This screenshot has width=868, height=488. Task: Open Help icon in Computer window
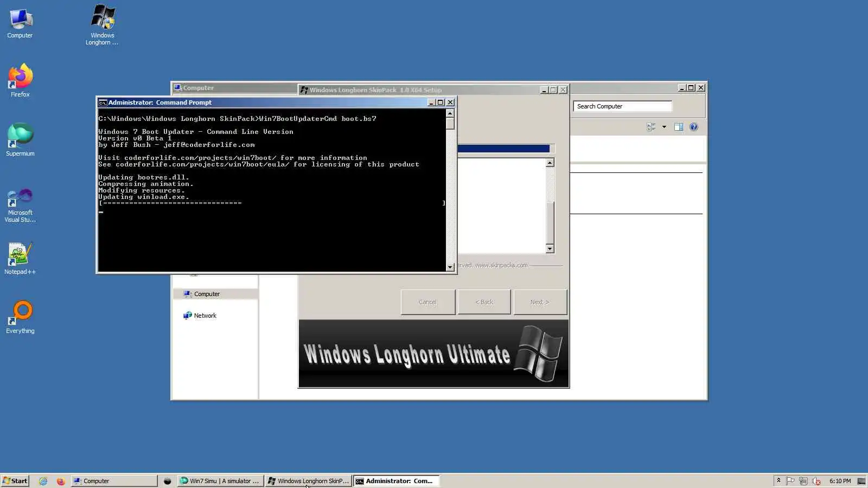(693, 127)
